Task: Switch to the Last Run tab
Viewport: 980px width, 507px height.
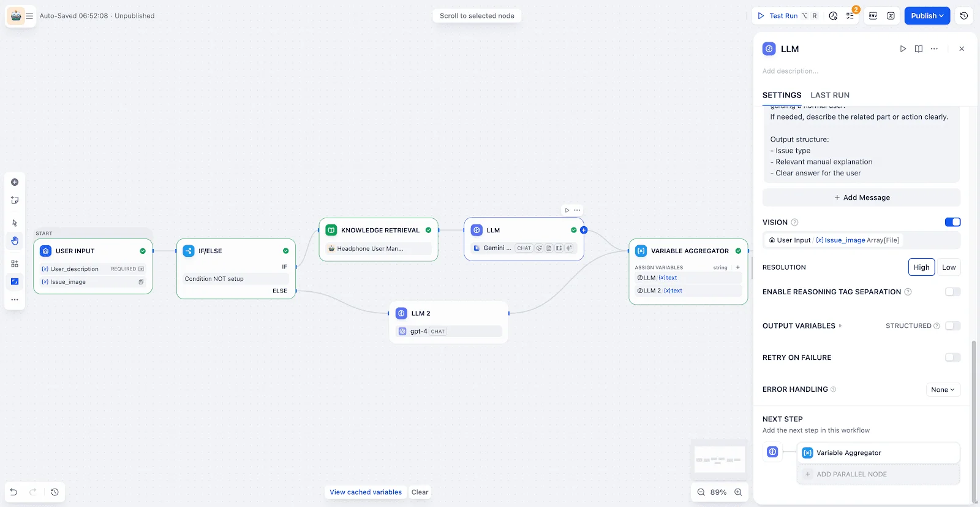Action: coord(829,95)
